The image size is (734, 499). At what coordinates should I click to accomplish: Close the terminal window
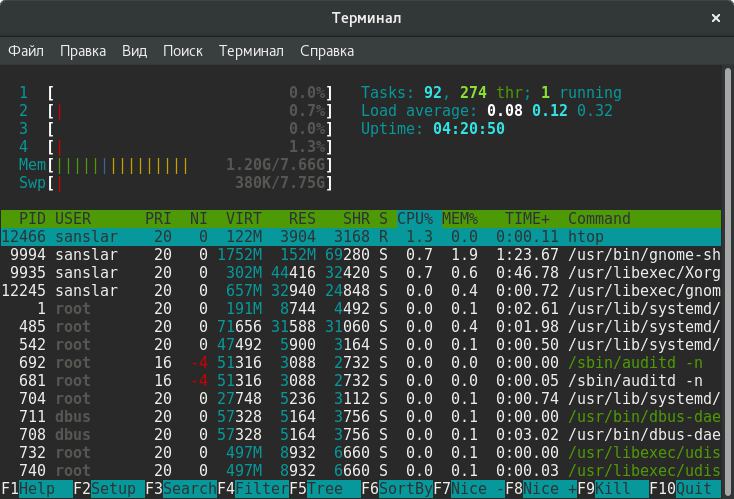click(x=715, y=18)
